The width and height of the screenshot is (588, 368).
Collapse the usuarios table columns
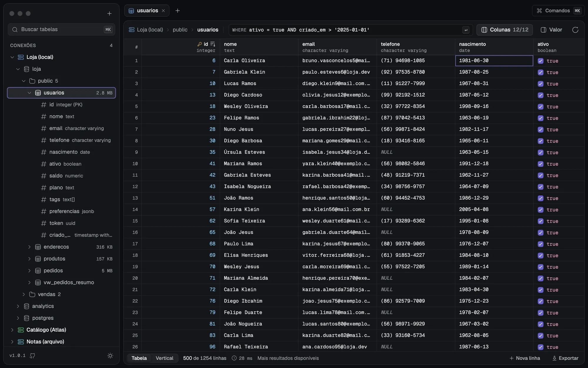pyautogui.click(x=29, y=93)
